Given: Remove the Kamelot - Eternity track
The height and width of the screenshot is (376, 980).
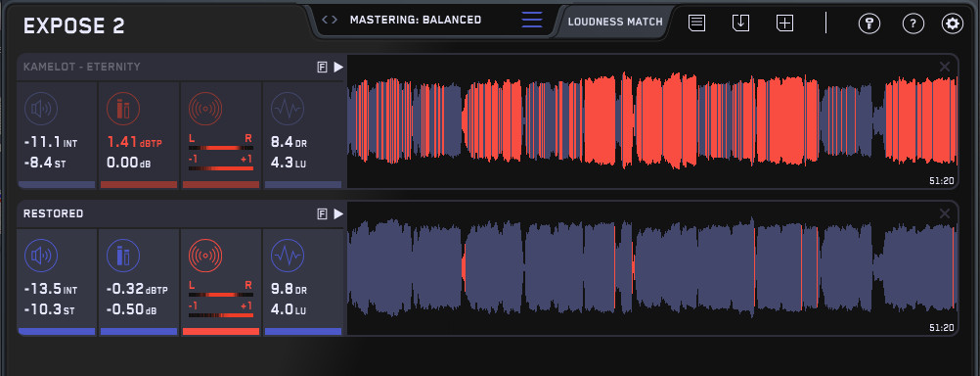Looking at the screenshot, I should pyautogui.click(x=945, y=67).
